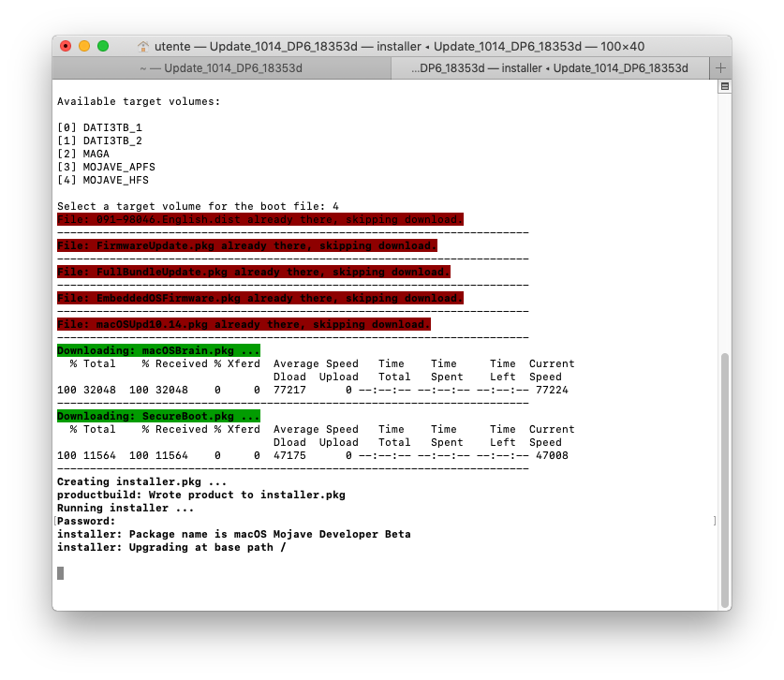Click the '[0] DATI3TB_1' volume line

tap(99, 127)
